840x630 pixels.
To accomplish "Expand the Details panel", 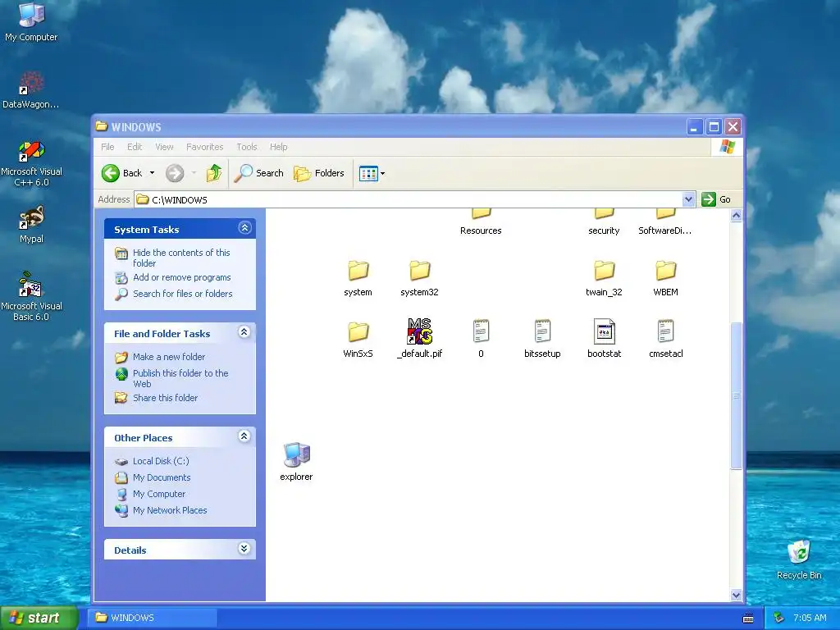I will 244,549.
